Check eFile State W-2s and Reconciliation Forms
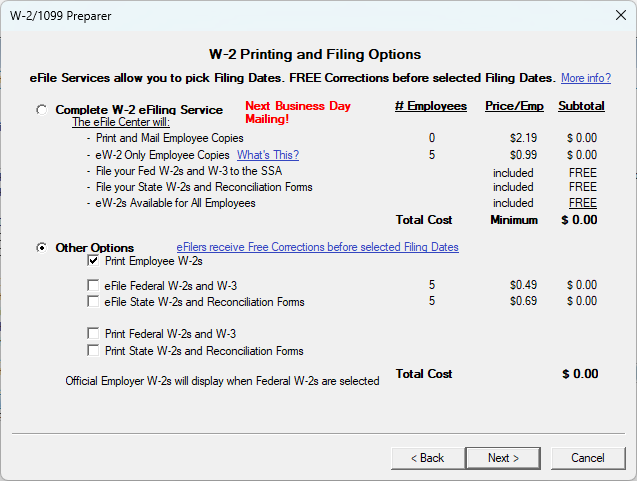The height and width of the screenshot is (481, 637). coord(94,302)
